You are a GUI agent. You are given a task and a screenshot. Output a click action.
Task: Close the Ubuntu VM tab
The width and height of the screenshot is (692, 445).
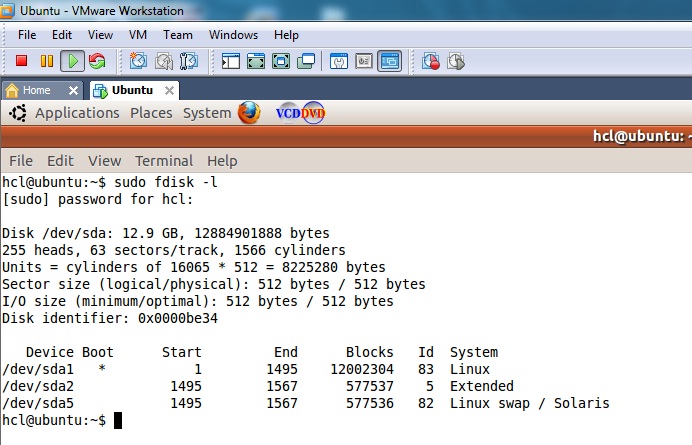coord(169,91)
